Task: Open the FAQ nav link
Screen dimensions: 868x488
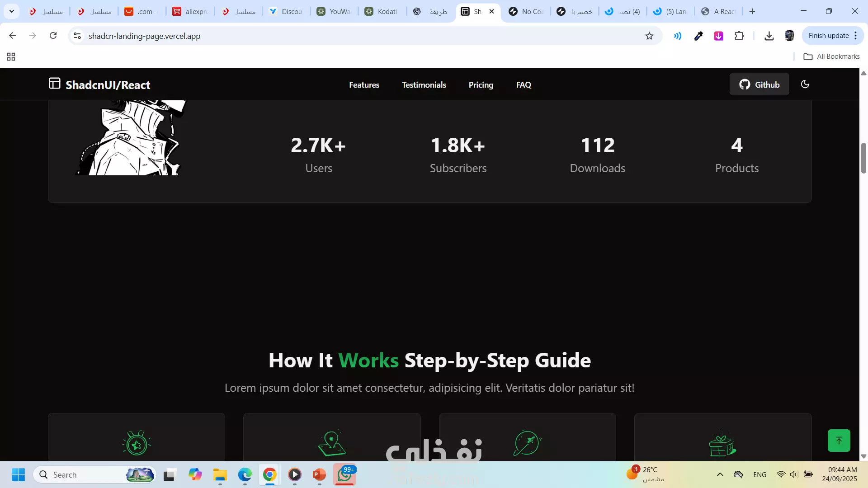Action: coord(524,85)
